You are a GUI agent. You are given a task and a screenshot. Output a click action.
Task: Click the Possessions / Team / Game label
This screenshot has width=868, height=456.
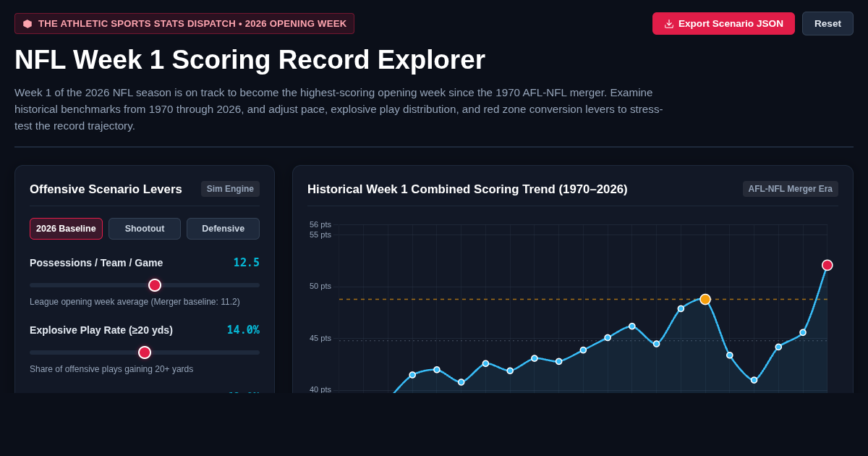(x=96, y=263)
